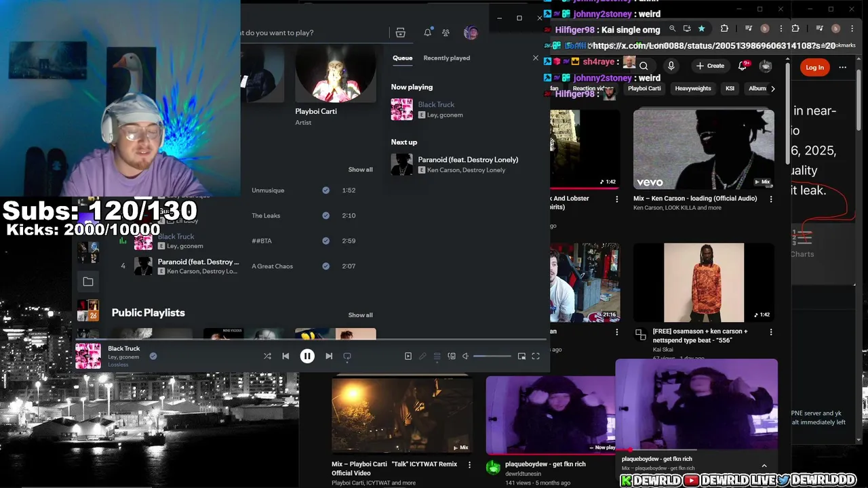Image resolution: width=868 pixels, height=488 pixels.
Task: Open Spotify Now Playing view icon
Action: (x=408, y=356)
